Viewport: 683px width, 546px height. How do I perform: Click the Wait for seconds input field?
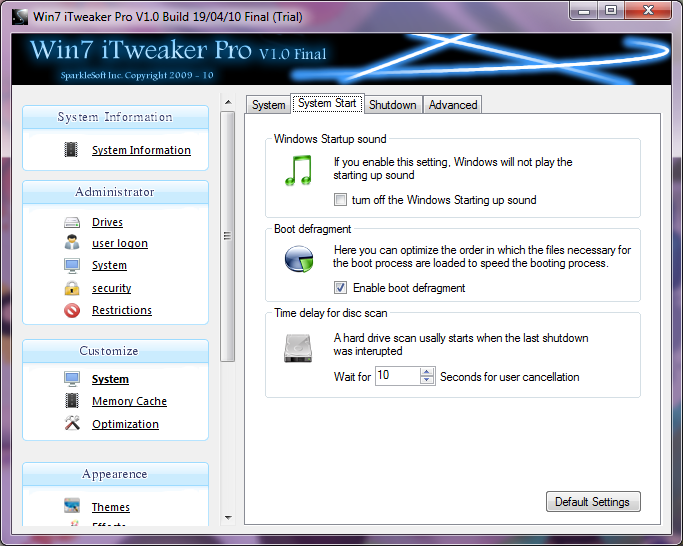[398, 376]
